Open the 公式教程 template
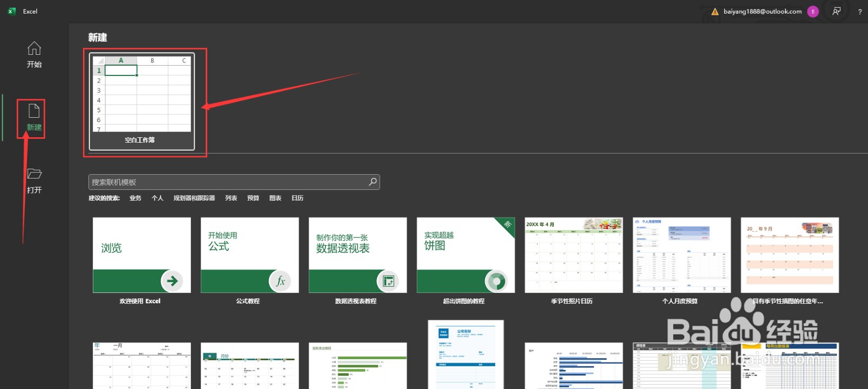Viewport: 868px width, 389px height. coord(250,262)
